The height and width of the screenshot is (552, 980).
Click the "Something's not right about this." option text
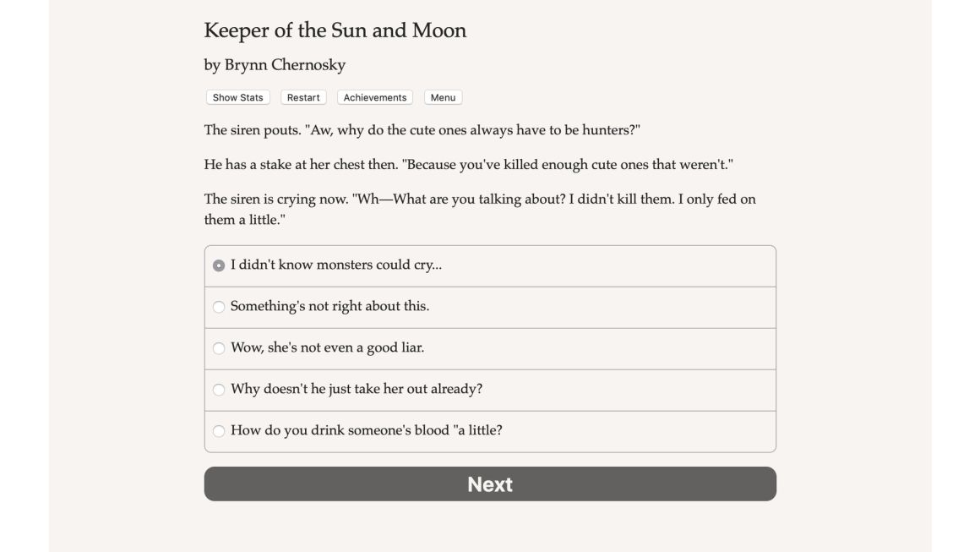(x=330, y=306)
